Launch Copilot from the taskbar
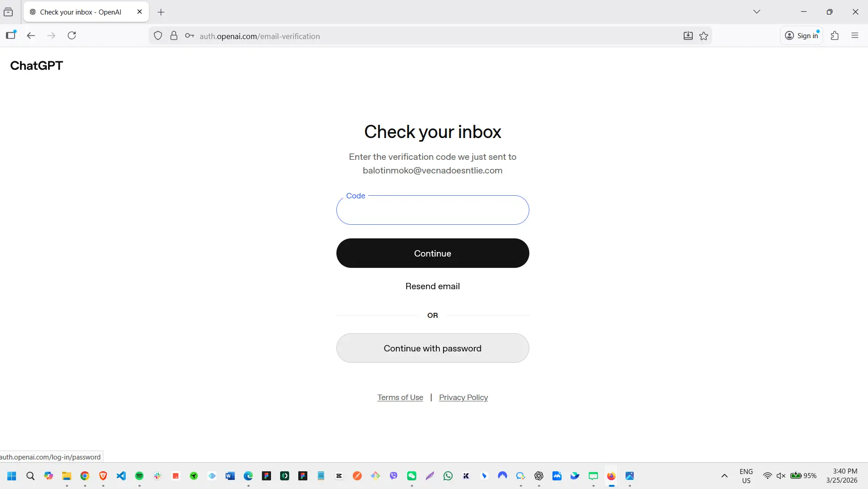 (x=49, y=476)
